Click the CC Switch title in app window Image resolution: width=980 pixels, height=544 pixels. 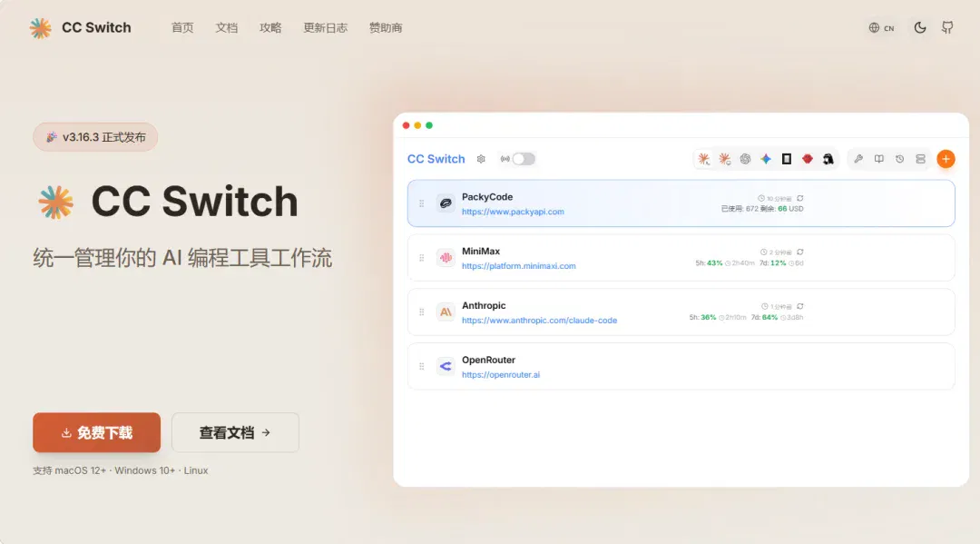click(x=436, y=159)
